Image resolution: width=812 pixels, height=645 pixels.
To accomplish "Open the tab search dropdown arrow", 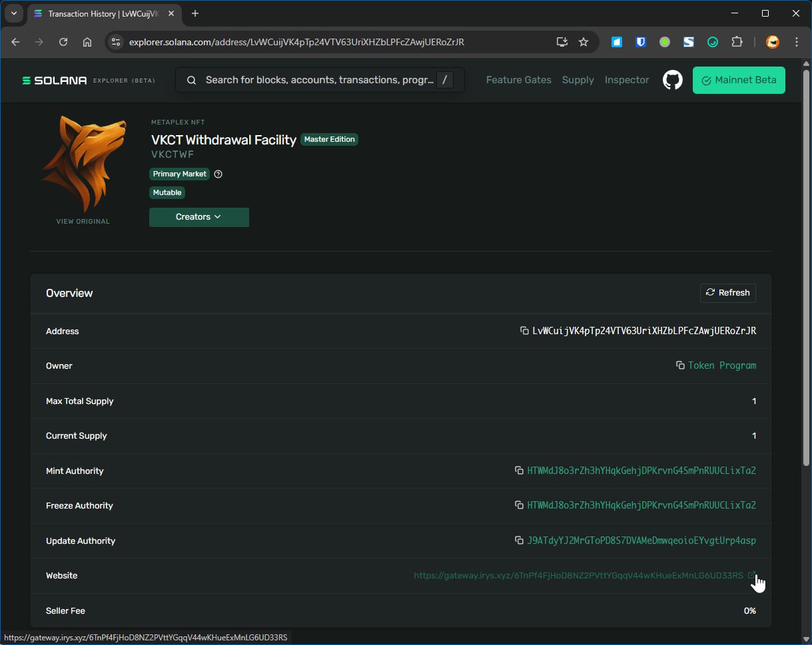I will pyautogui.click(x=13, y=13).
